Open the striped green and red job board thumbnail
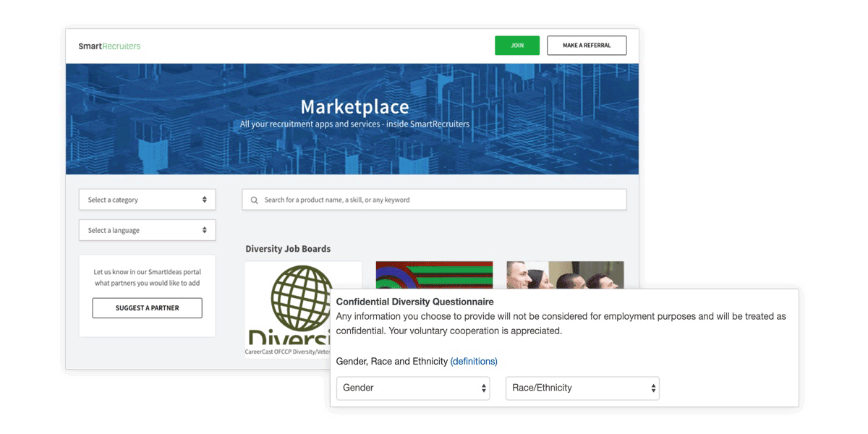Screen dimensions: 868x434 click(434, 275)
